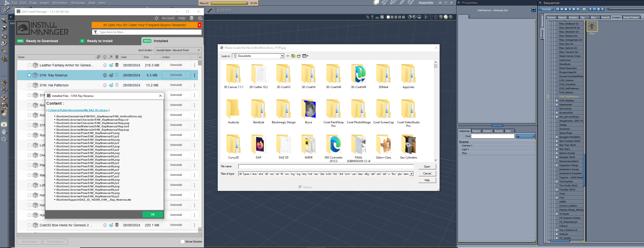
Task: Open the Smart Content tab
Action: click(x=631, y=18)
